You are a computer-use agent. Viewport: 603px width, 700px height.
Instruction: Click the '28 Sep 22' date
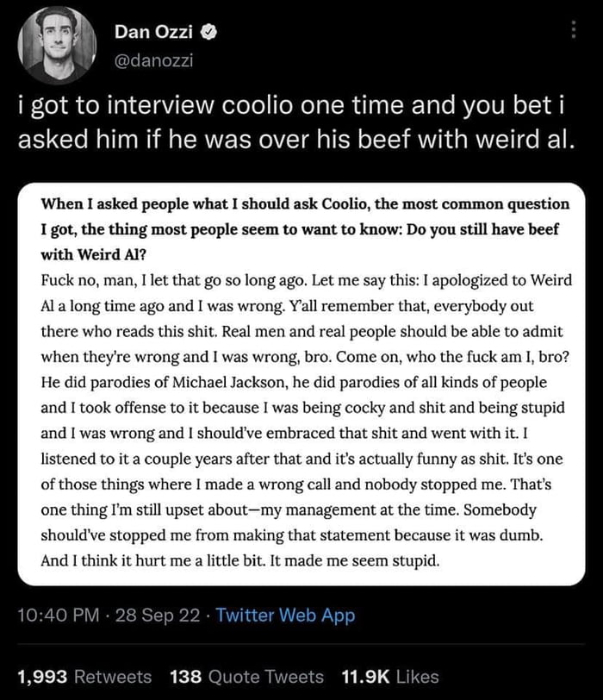pos(159,616)
